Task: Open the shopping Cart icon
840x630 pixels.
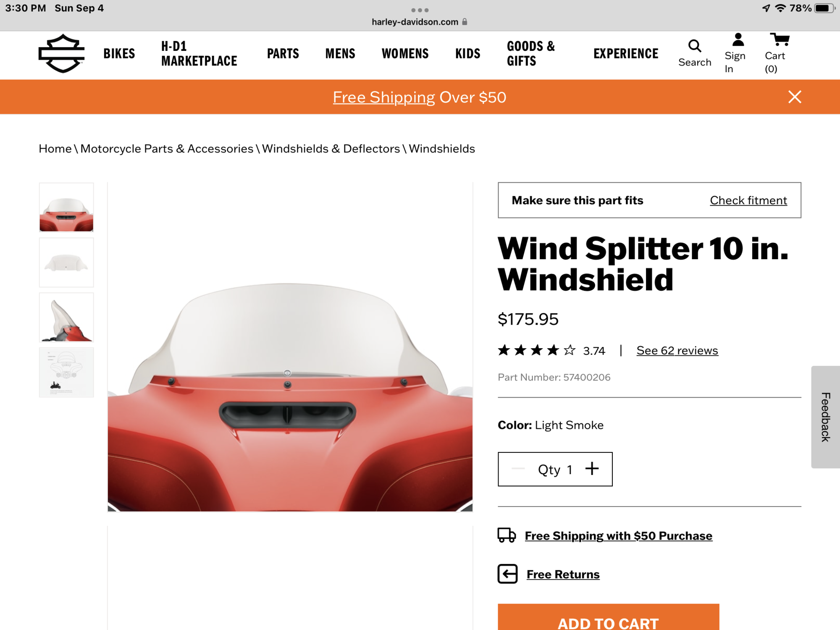Action: pyautogui.click(x=780, y=40)
